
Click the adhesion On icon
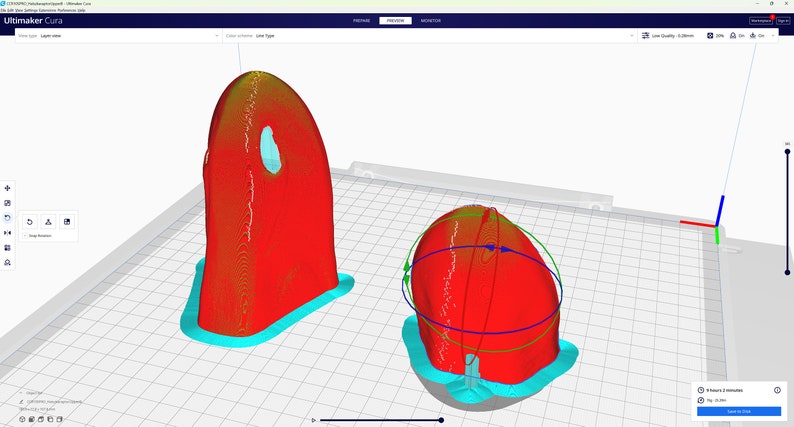[x=753, y=36]
